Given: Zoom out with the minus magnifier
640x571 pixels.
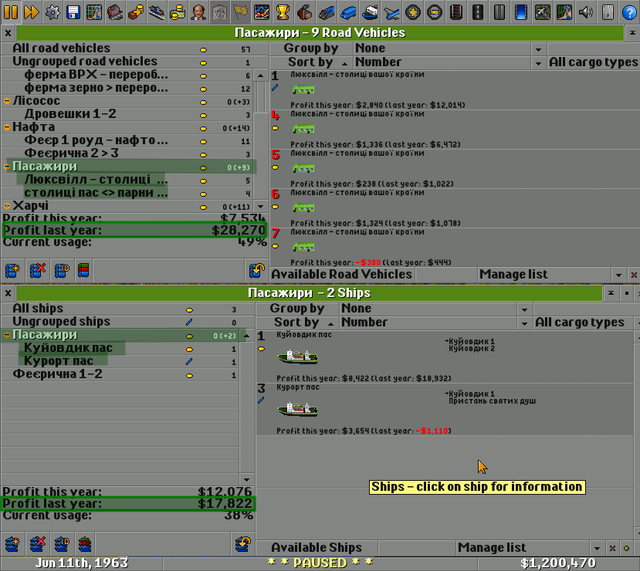Looking at the screenshot, I should click(434, 11).
